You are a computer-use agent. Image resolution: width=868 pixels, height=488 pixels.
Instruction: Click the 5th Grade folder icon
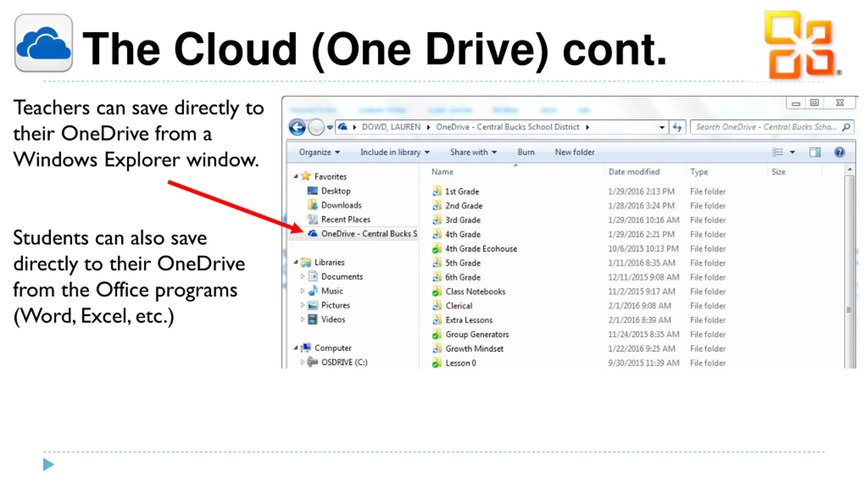point(437,263)
